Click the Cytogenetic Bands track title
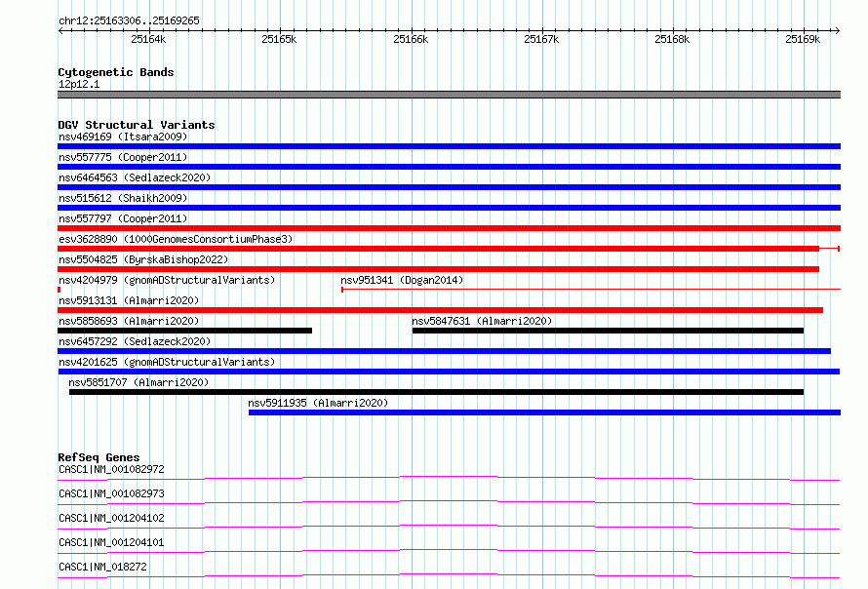Screen dimensions: 868x589 tap(116, 72)
